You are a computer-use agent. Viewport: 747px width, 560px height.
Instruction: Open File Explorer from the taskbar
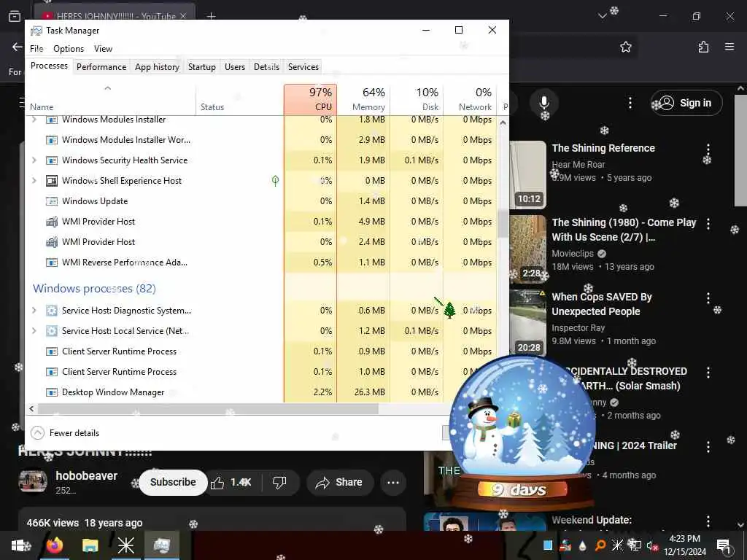(x=90, y=545)
